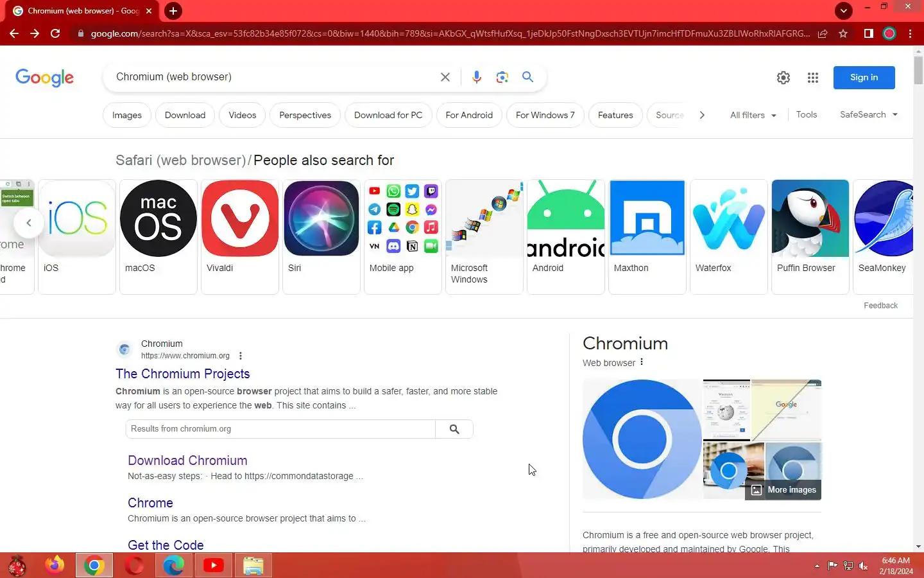Switch to the Images filter
The height and width of the screenshot is (578, 924).
[x=127, y=115]
